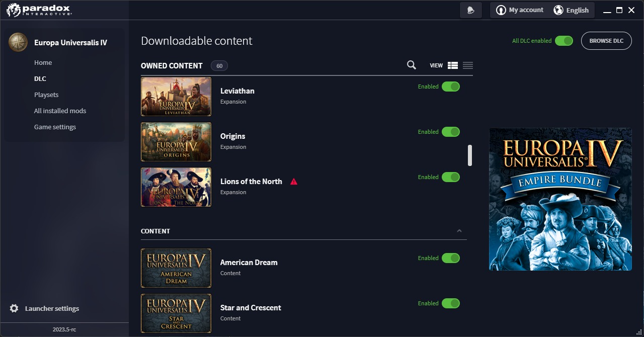Open Game settings in sidebar
Viewport: 644px width, 337px height.
click(x=55, y=127)
